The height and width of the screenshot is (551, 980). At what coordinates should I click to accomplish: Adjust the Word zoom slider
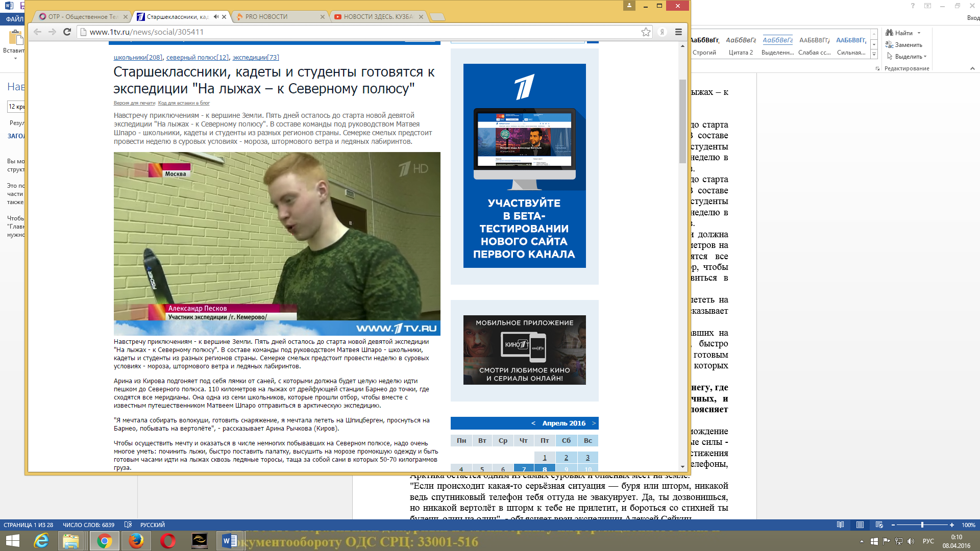tap(922, 524)
